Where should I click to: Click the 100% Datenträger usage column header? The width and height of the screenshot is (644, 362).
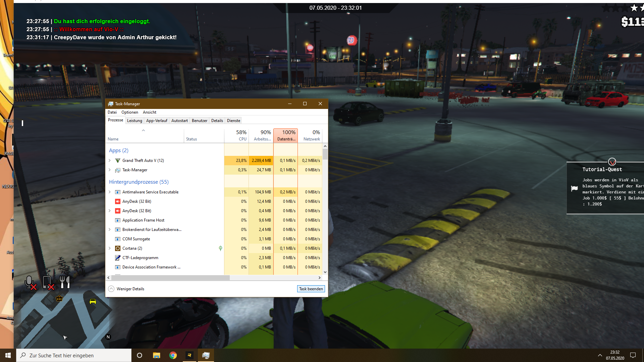(285, 135)
